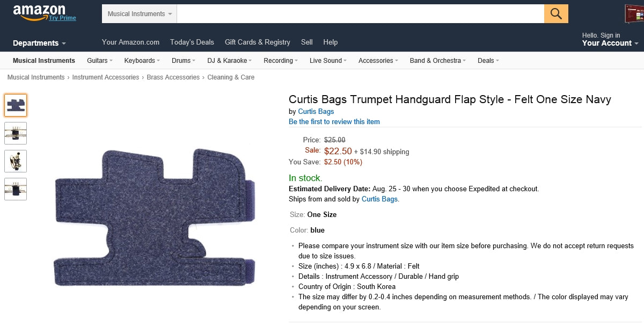This screenshot has width=644, height=325.
Task: Click the orange search magnifier button
Action: (x=556, y=14)
